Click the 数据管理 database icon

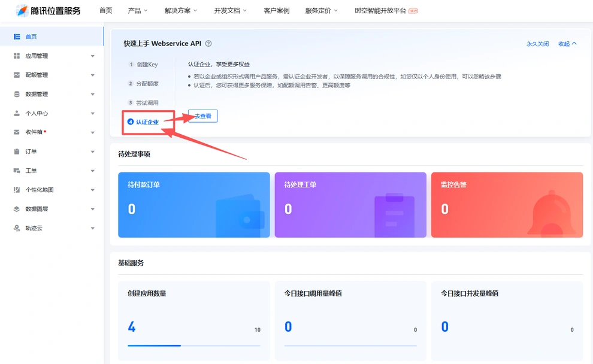click(x=17, y=94)
